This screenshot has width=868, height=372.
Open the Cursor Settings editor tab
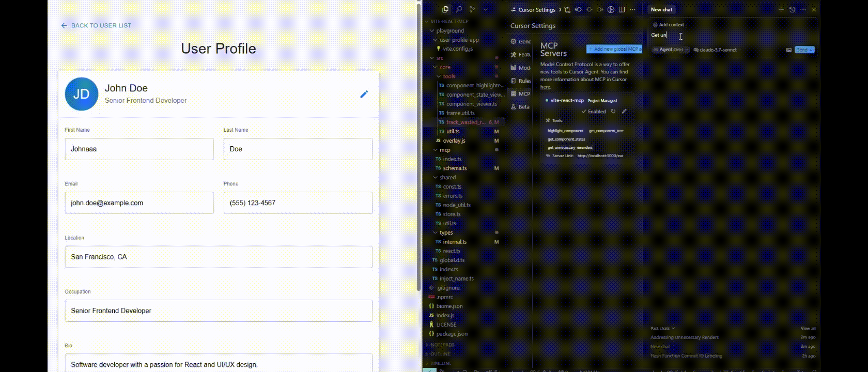(x=533, y=9)
